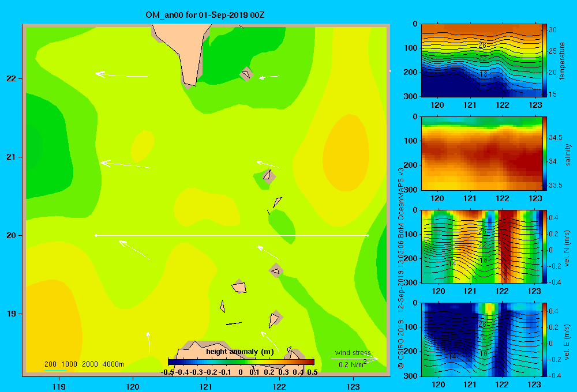Click longitude label 123 on main map axis

point(353,386)
